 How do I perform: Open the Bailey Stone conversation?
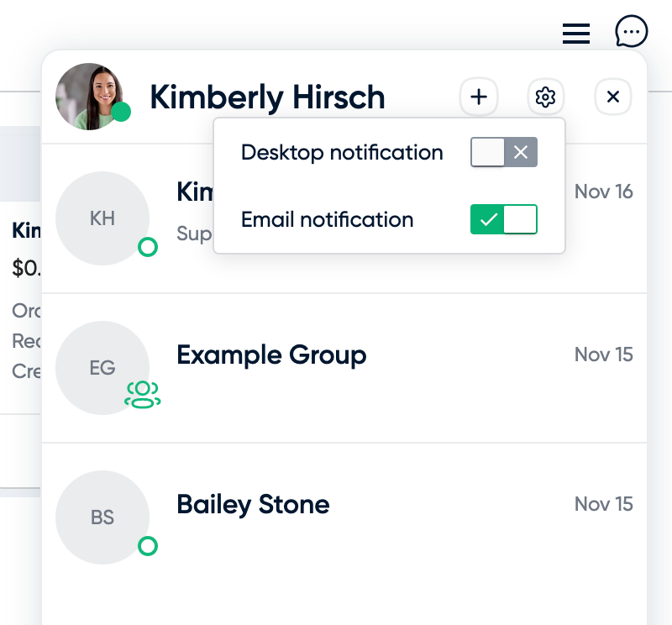tap(344, 517)
